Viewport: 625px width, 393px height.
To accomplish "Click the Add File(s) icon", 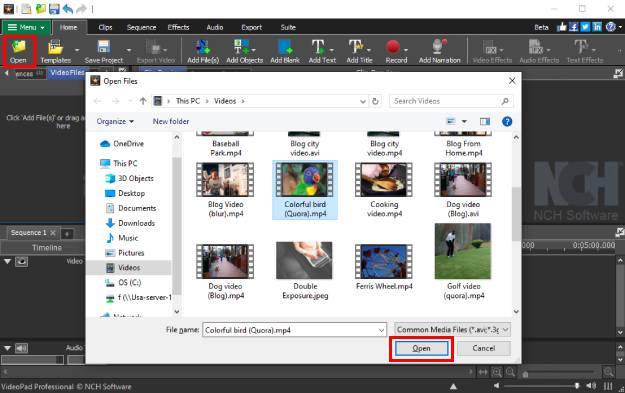I will tap(203, 47).
